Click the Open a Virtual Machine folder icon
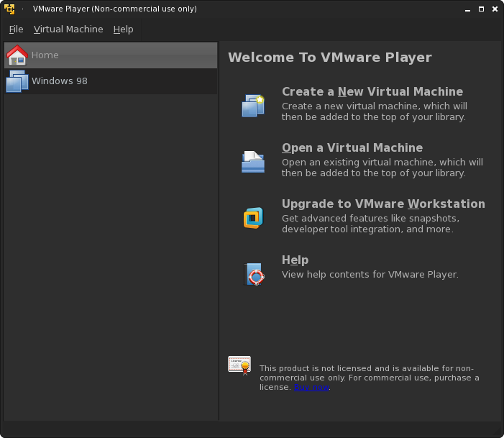The image size is (504, 438). point(253,162)
